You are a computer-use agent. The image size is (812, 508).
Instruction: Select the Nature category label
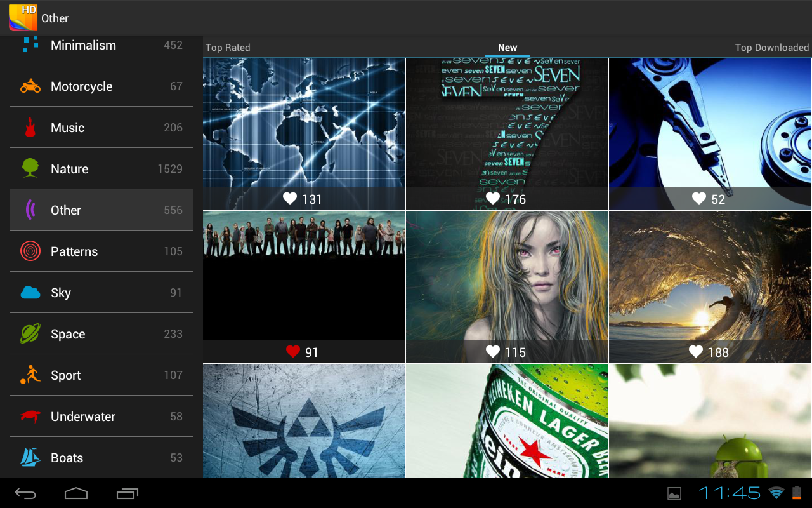[x=69, y=169]
